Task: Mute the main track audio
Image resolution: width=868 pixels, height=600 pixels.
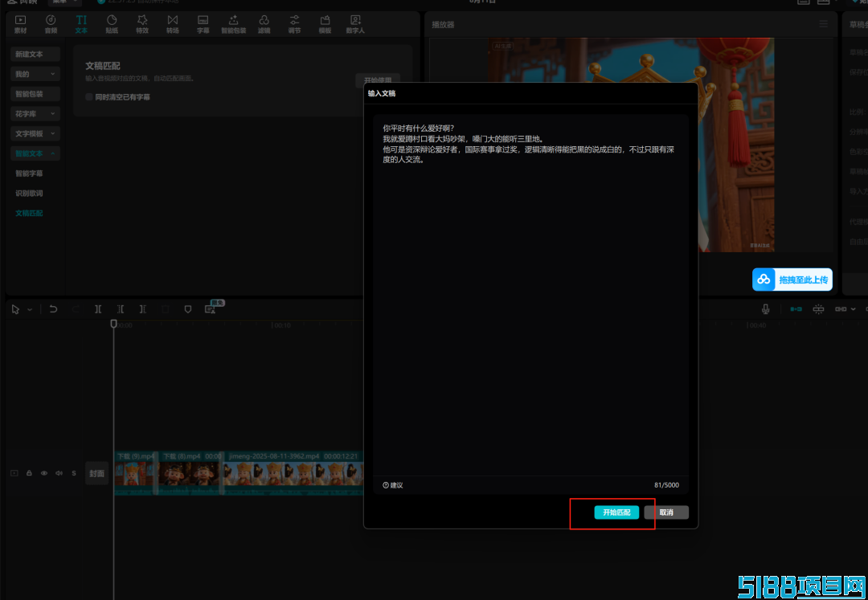Action: 59,473
